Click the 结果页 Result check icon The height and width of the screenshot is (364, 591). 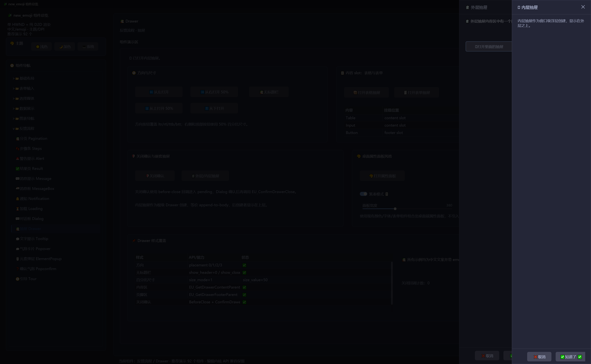pyautogui.click(x=17, y=168)
